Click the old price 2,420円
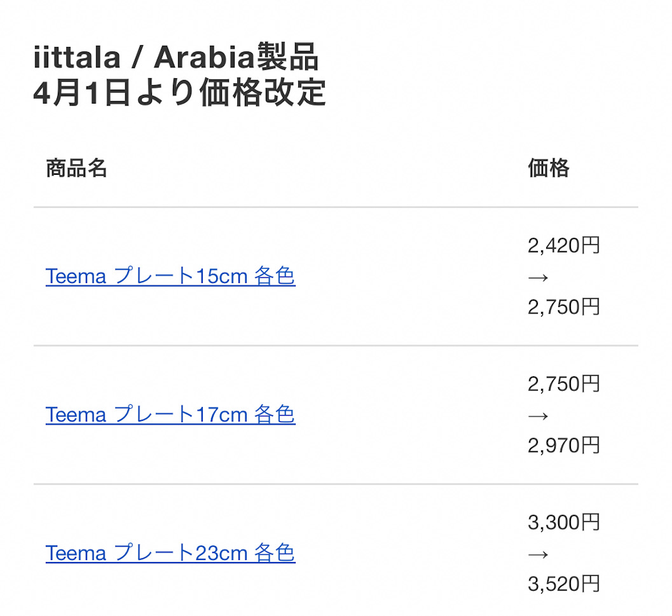The width and height of the screenshot is (672, 616). tap(563, 245)
